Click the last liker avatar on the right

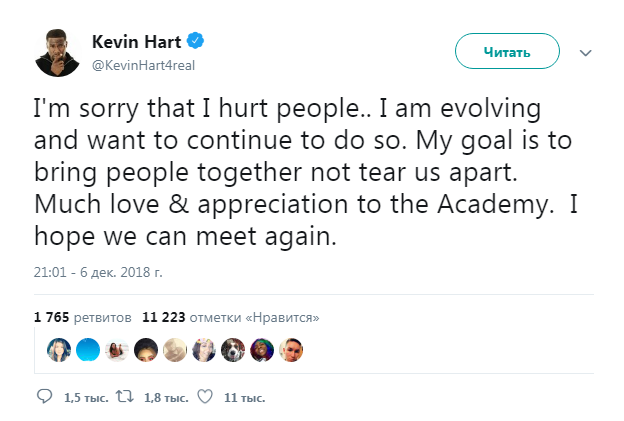point(291,349)
